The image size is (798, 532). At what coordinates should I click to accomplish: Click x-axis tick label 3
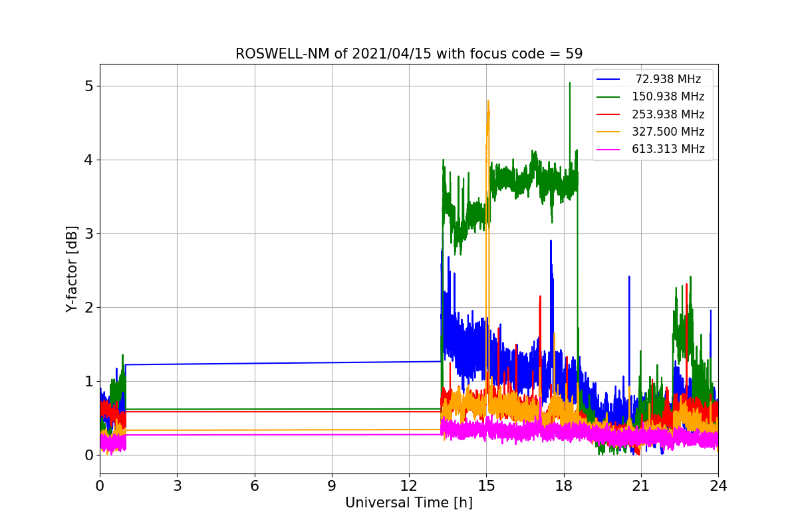pos(177,486)
